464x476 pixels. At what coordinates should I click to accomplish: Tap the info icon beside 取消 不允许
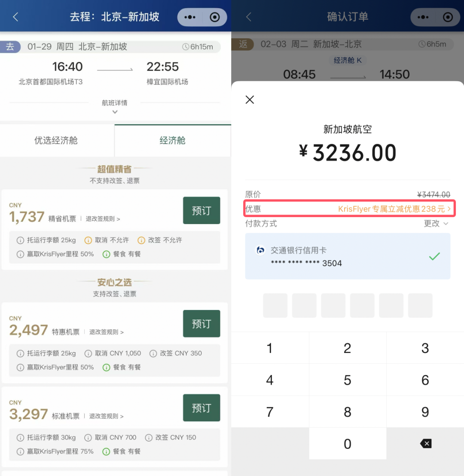89,240
